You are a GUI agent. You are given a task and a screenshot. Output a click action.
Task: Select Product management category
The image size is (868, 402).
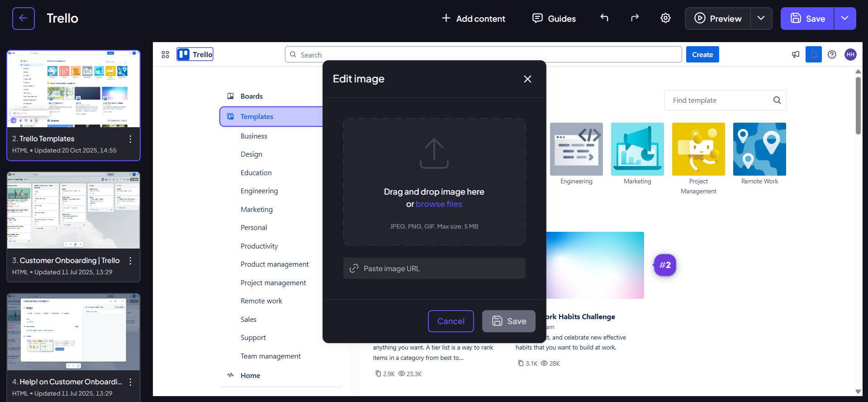coord(275,264)
